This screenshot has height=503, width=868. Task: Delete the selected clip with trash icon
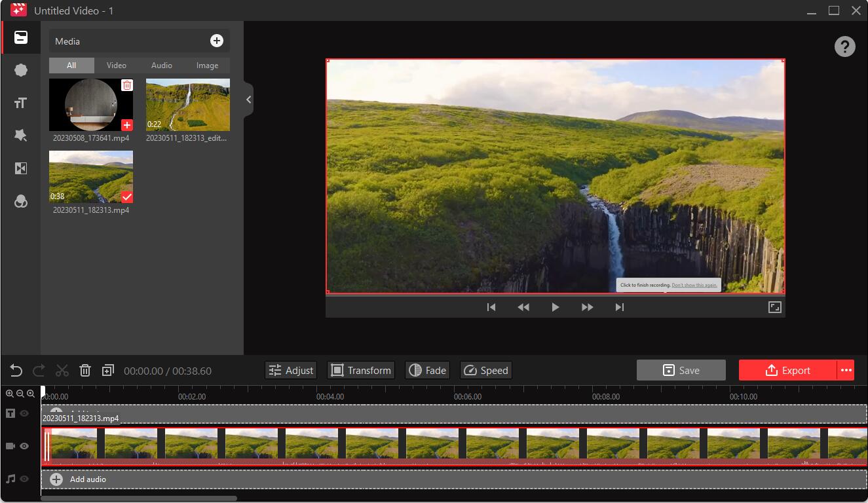pos(85,370)
